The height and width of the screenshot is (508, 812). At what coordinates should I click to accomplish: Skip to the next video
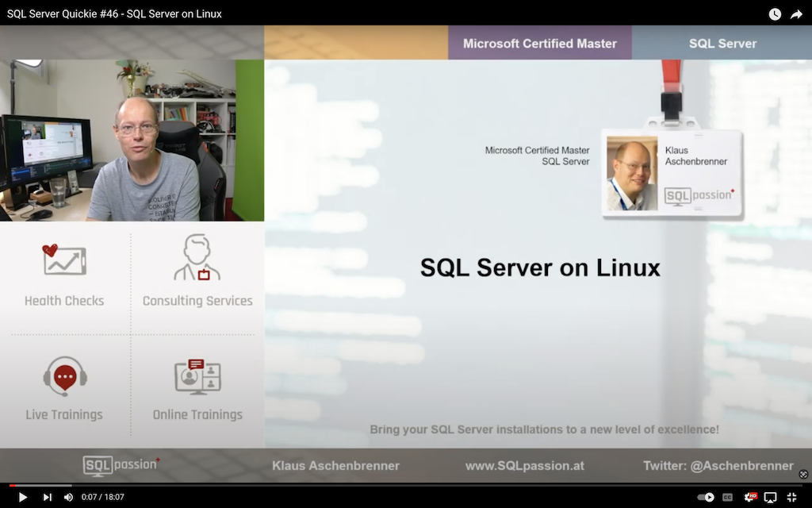pyautogui.click(x=47, y=497)
